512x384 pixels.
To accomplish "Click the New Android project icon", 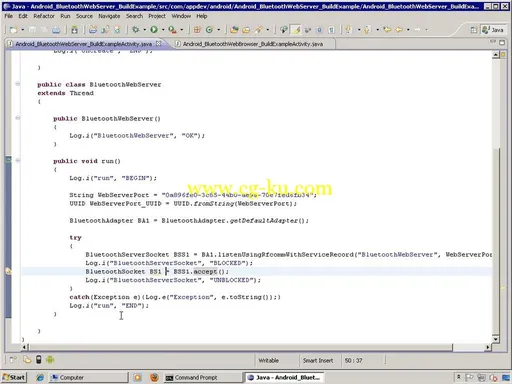I will tap(93, 30).
